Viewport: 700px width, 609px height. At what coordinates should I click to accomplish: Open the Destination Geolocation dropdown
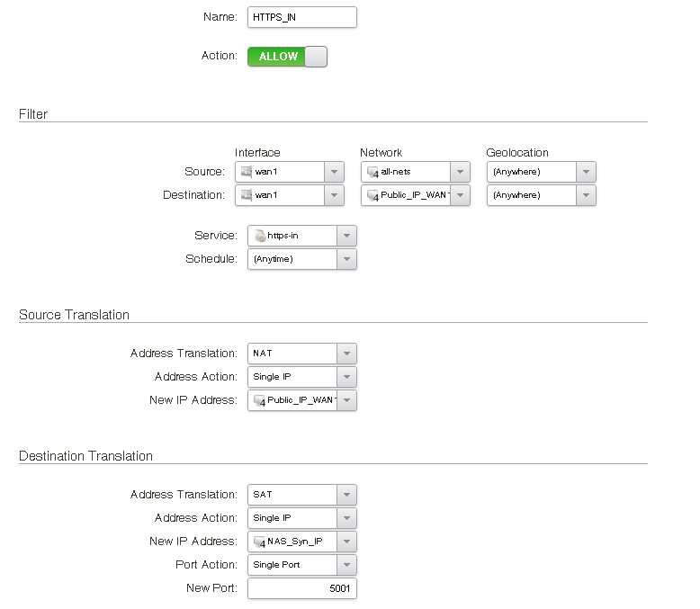coord(586,195)
